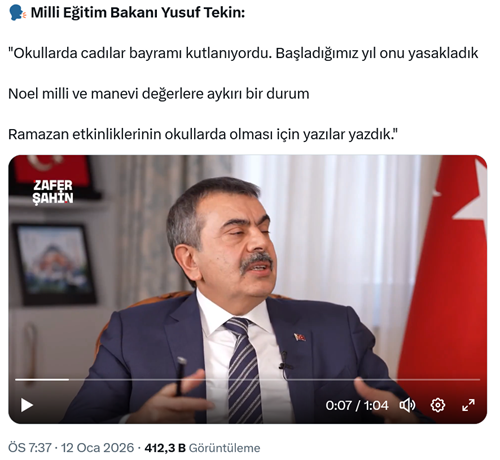Image resolution: width=500 pixels, height=460 pixels.
Task: Select the heading Milli Eğitim Bakanı Yusuf Tekin
Action: click(138, 13)
